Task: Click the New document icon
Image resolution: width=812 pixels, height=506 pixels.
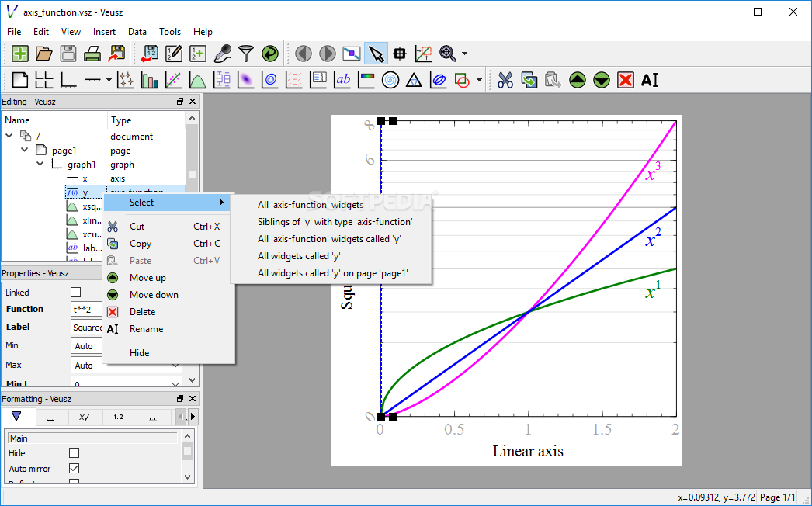Action: point(20,54)
